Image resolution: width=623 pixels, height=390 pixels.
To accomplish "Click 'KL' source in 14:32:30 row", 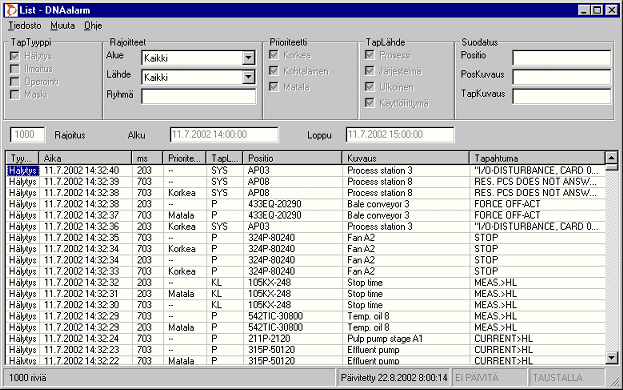I will 217,305.
